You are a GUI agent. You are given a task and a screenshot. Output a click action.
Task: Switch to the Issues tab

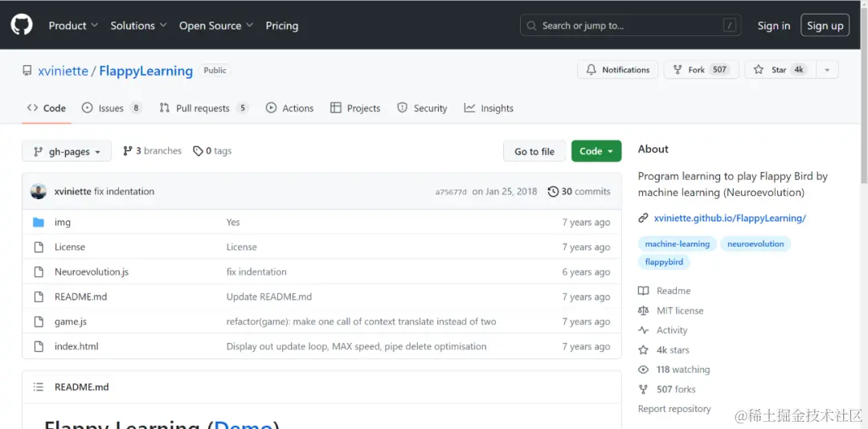pyautogui.click(x=112, y=108)
